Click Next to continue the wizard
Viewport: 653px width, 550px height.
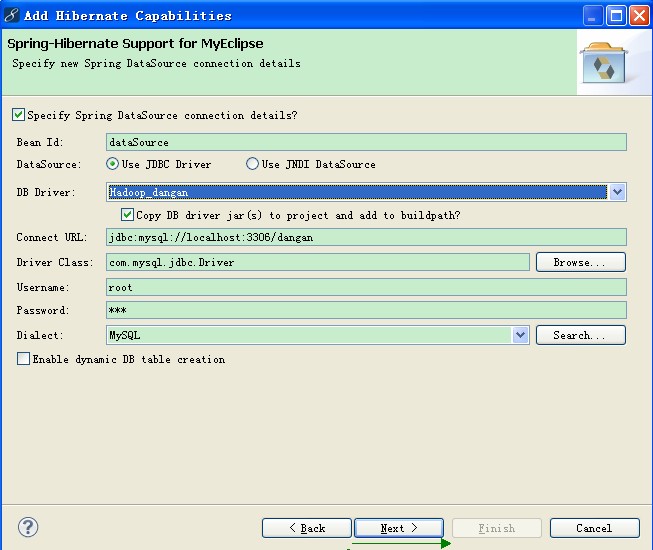(399, 528)
